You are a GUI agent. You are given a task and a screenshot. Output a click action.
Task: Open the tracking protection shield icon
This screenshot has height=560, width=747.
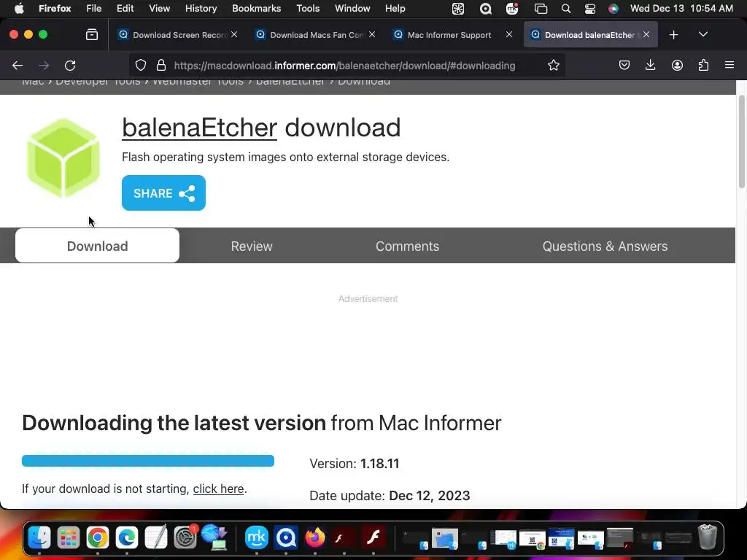click(141, 65)
